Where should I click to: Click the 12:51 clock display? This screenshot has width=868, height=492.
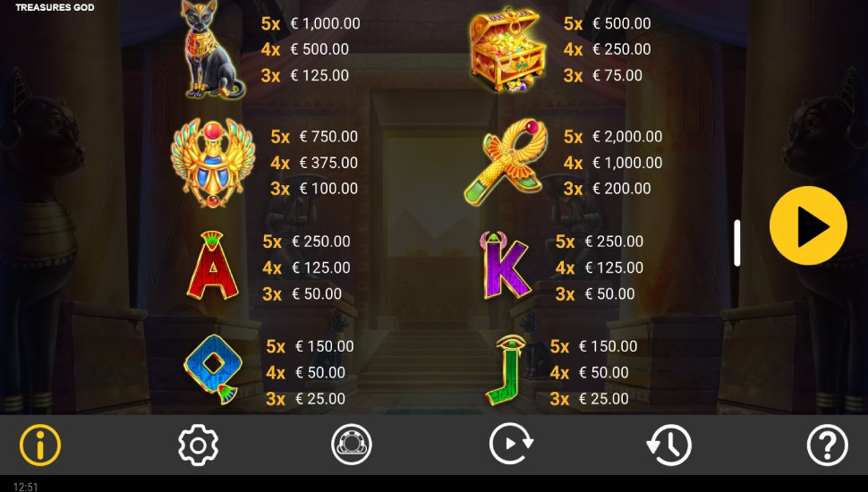pos(25,487)
